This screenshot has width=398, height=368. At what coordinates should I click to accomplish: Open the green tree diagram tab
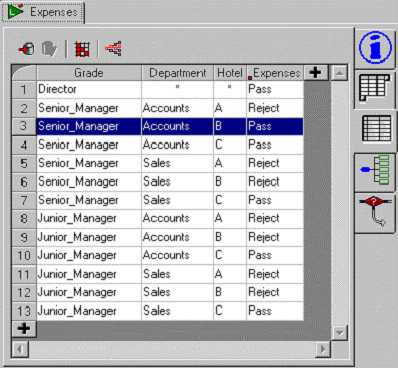375,170
